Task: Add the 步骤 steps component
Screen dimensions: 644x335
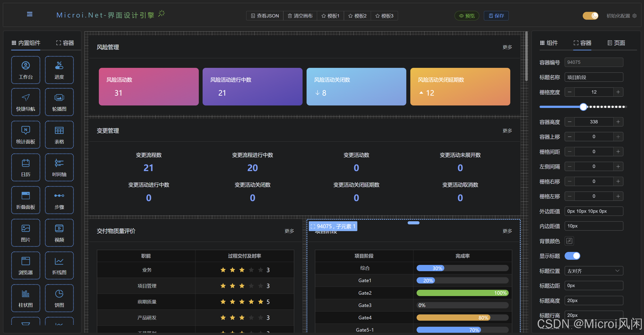Action: click(59, 200)
